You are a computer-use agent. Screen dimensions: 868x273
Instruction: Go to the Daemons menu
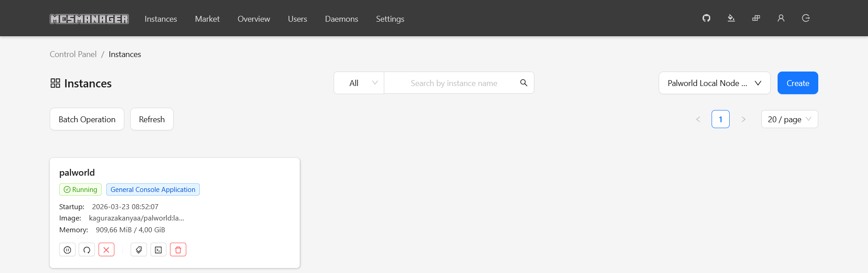tap(341, 19)
